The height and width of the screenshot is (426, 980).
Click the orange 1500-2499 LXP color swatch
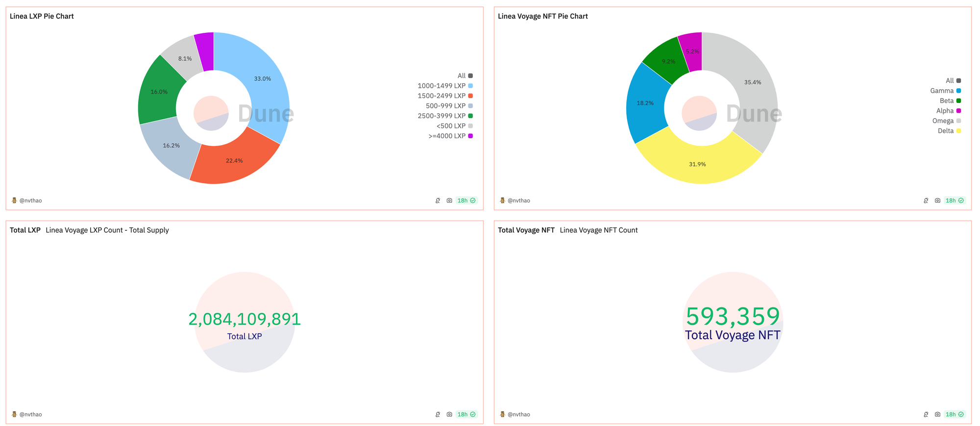(470, 96)
